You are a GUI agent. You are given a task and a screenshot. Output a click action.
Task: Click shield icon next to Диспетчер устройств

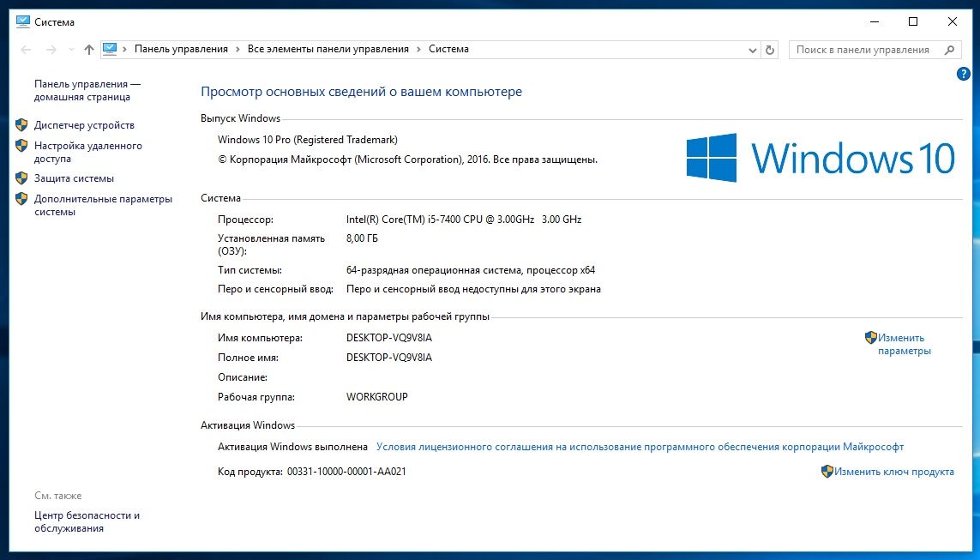pos(22,125)
